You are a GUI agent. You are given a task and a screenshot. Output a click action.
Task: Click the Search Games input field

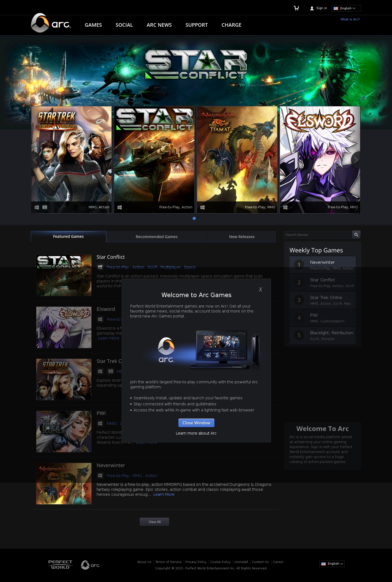[x=317, y=235]
